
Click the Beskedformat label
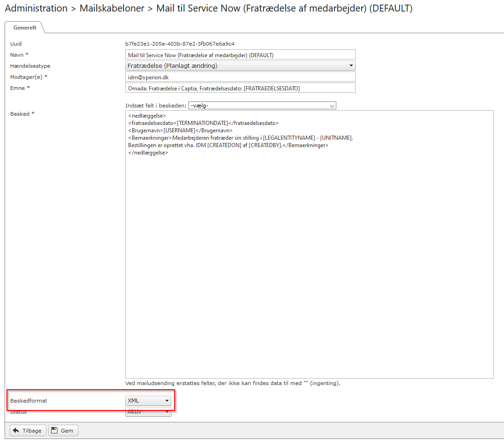[28, 401]
